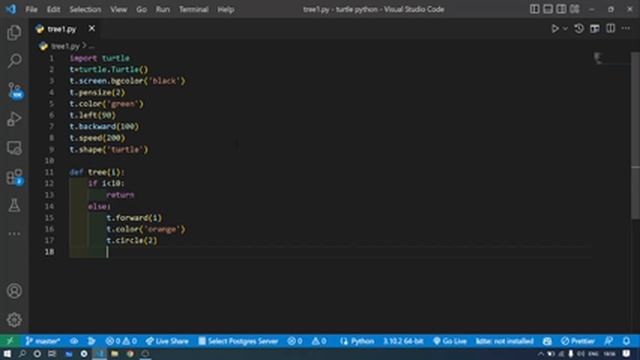The image size is (640, 360).
Task: Toggle the secondary side bar layout
Action: coord(561,9)
